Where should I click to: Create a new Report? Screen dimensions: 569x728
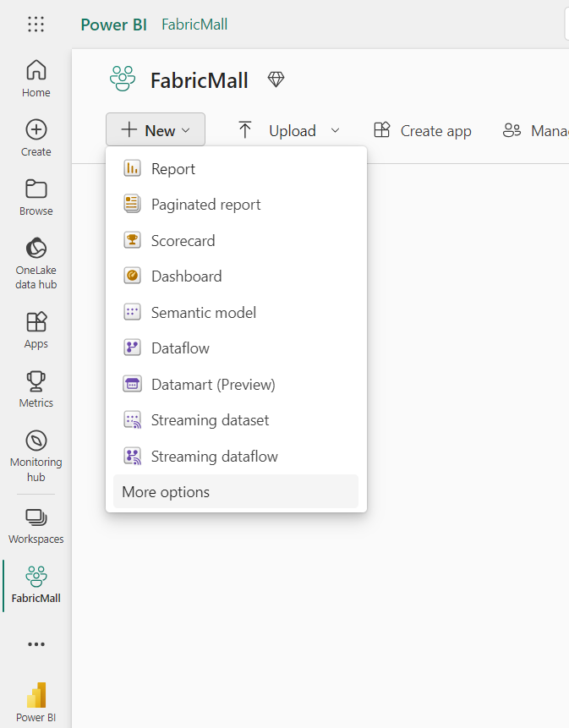(236, 168)
